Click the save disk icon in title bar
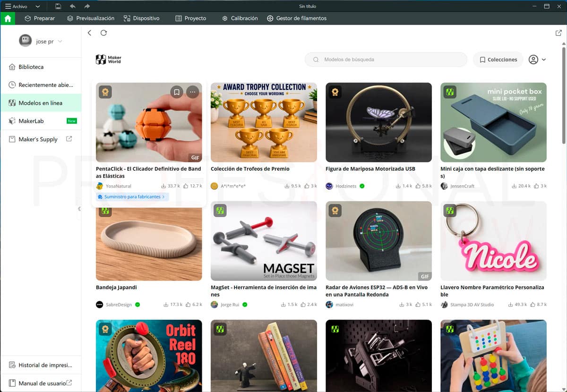Screen dimensions: 567x392 pos(58,6)
